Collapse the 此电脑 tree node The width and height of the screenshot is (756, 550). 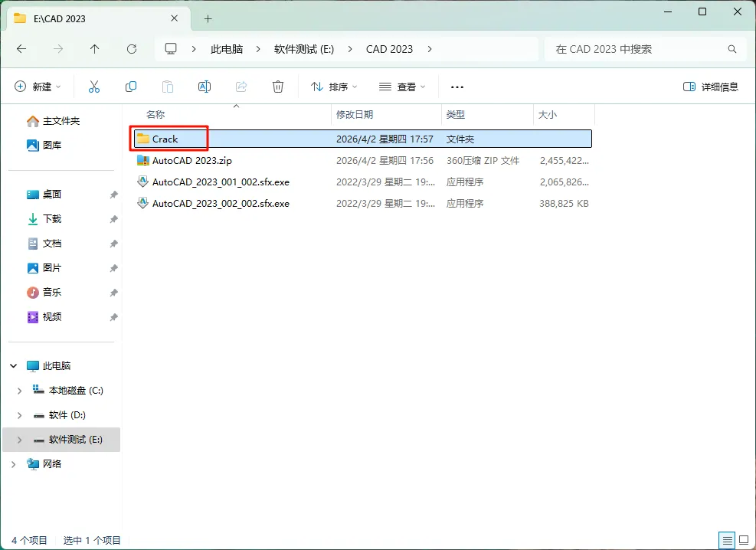click(14, 366)
